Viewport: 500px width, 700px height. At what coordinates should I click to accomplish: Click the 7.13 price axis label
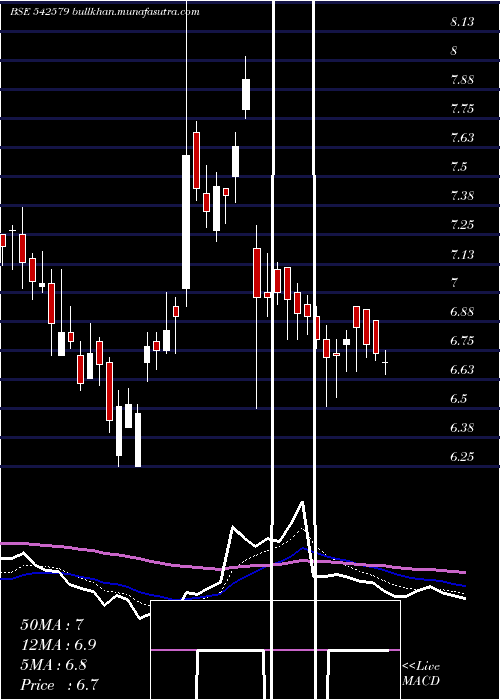(462, 254)
